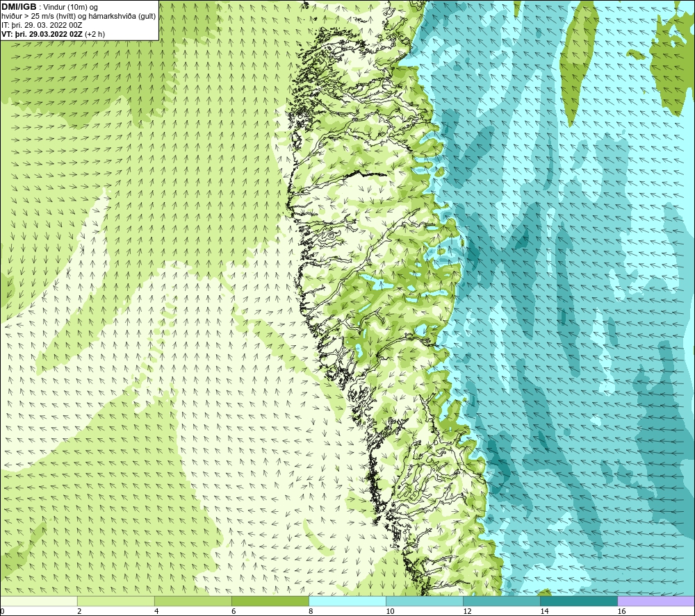This screenshot has height=616, width=695.
Task: Click the 6–8 m/s dark green swatch
Action: tap(270, 601)
